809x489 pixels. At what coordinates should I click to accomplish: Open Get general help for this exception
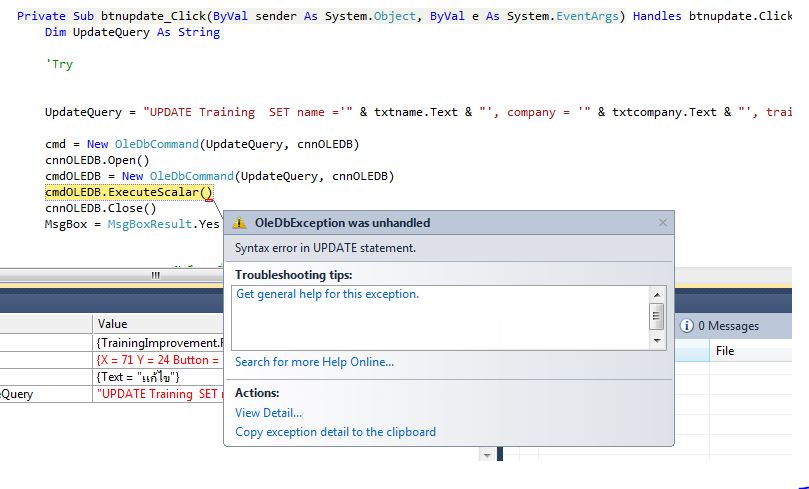(327, 294)
